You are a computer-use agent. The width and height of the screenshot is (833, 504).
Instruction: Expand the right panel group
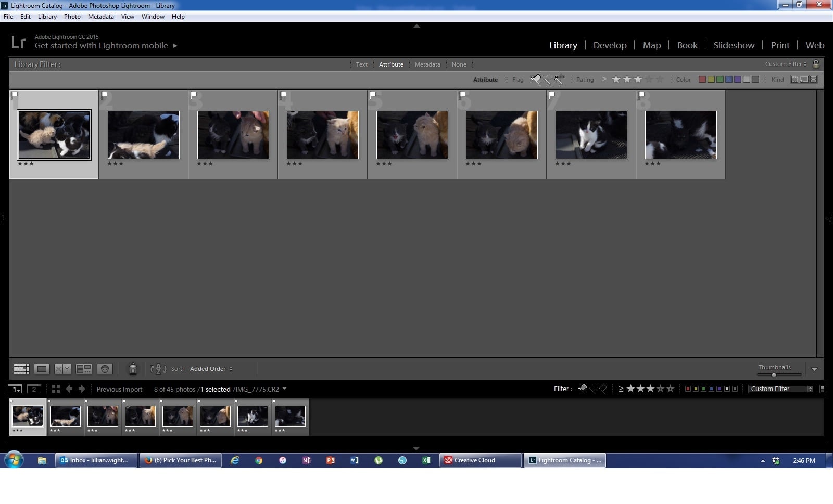pos(829,218)
